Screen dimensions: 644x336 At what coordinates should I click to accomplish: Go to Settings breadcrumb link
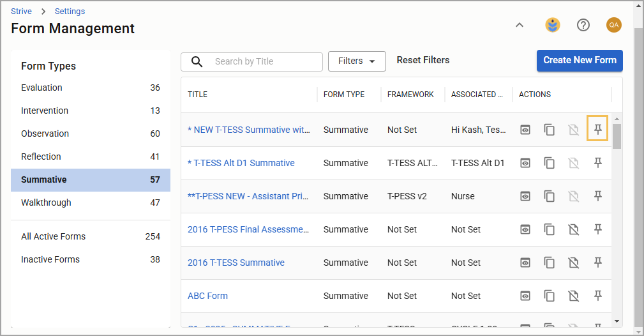pyautogui.click(x=70, y=11)
